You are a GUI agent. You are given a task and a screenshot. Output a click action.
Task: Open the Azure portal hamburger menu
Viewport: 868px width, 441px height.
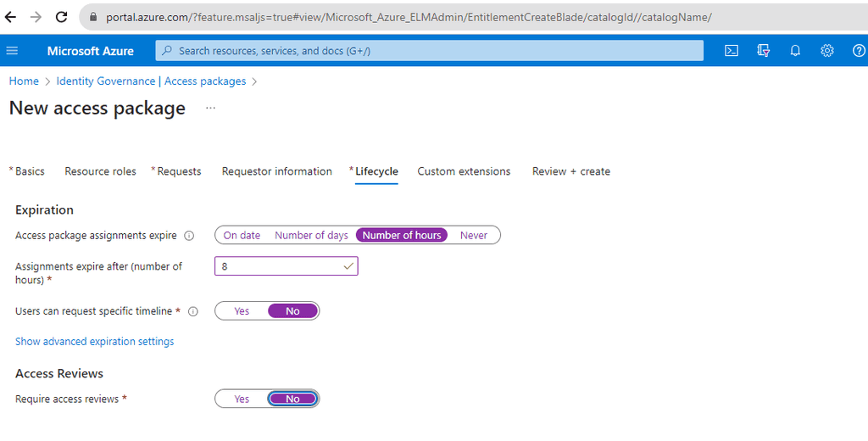coord(12,51)
